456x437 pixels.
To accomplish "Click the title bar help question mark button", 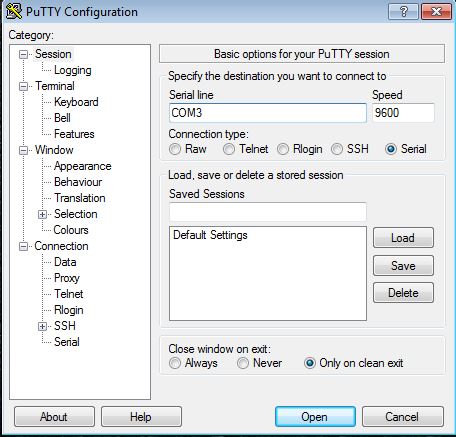I will point(403,12).
